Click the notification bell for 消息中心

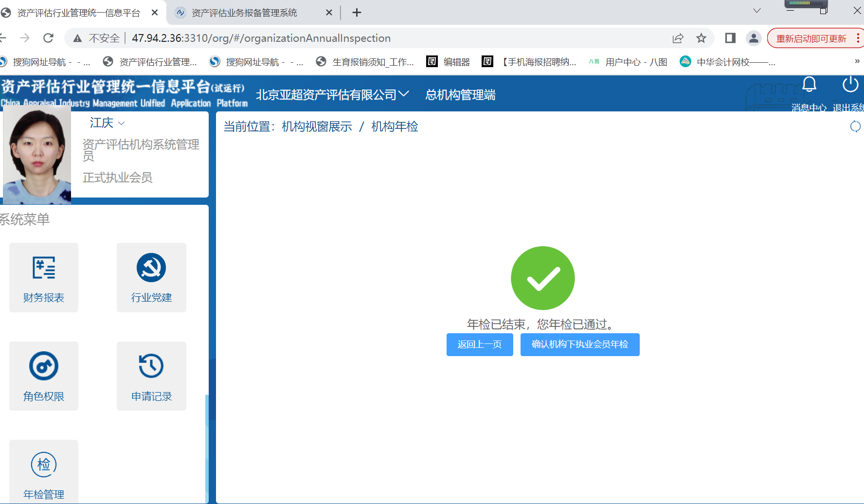point(809,85)
